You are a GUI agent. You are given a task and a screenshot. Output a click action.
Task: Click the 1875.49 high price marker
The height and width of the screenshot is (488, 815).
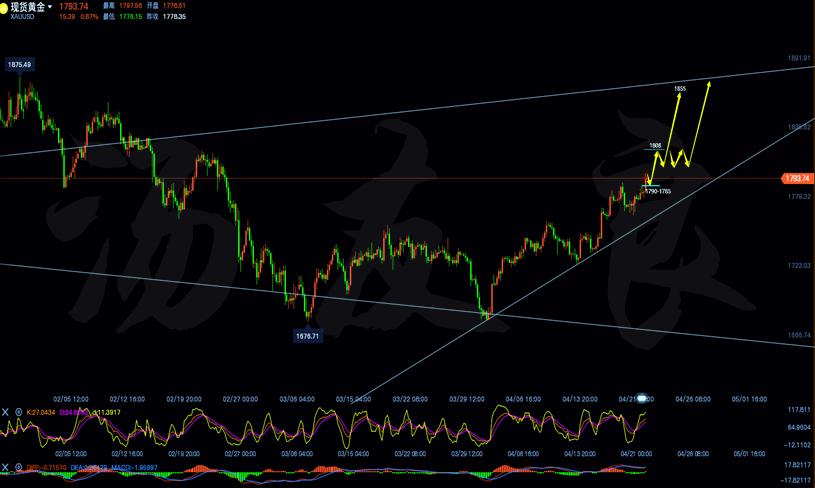pos(19,65)
